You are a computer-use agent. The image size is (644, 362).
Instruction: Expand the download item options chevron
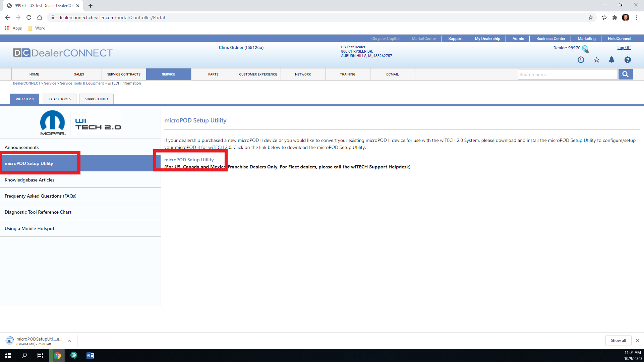click(69, 341)
